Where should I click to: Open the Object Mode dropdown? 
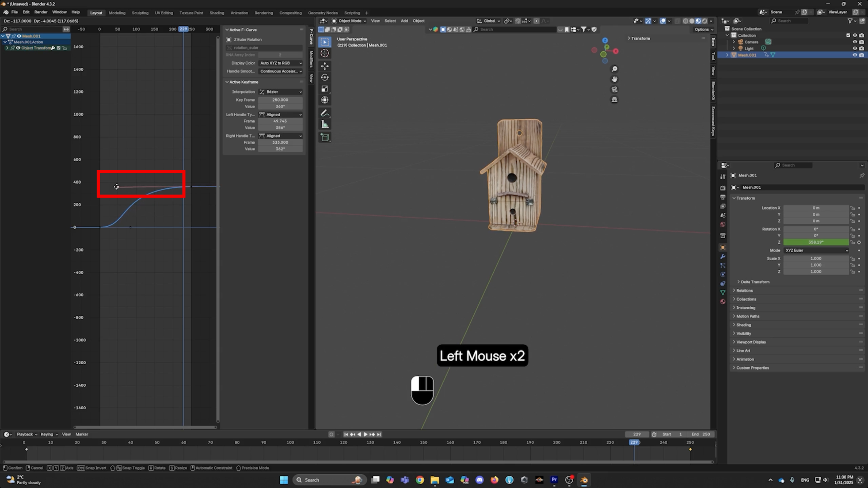pos(349,21)
